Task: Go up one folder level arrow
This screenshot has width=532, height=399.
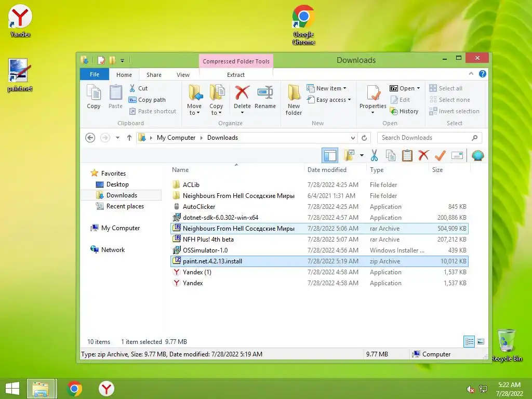Action: click(129, 138)
